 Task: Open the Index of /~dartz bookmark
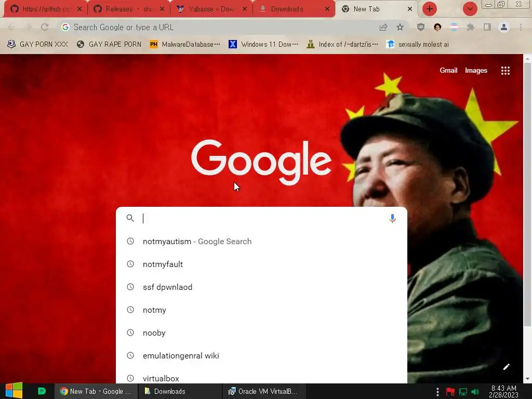click(342, 44)
